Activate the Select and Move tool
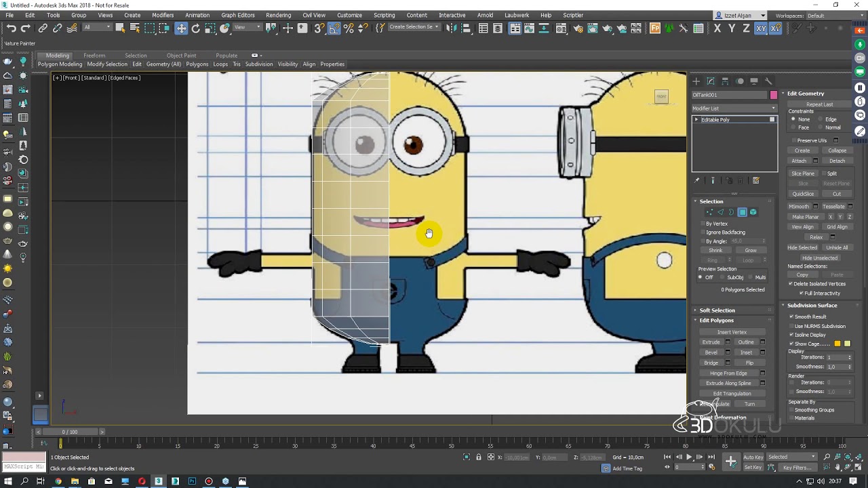 point(181,28)
